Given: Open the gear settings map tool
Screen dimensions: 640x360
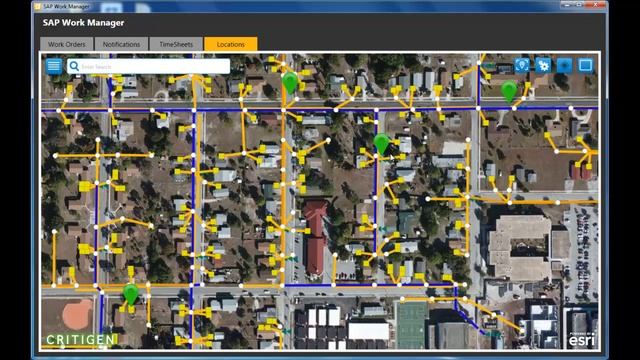Looking at the screenshot, I should pyautogui.click(x=543, y=65).
